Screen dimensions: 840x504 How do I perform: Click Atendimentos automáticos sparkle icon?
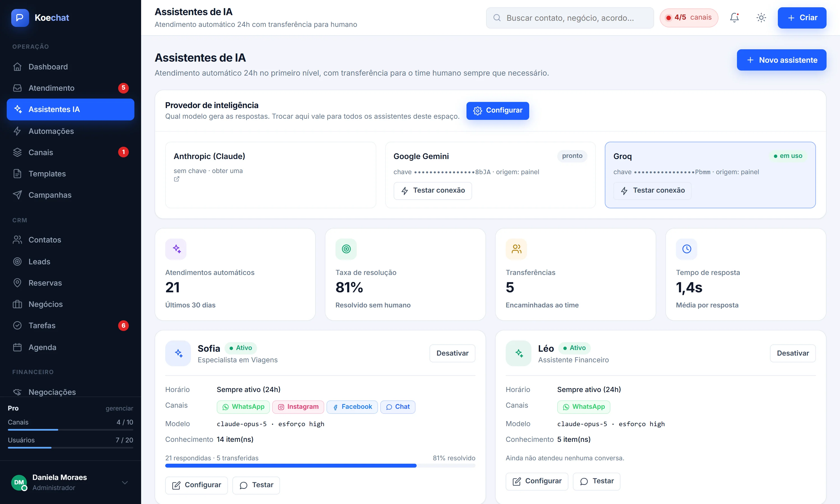[176, 249]
